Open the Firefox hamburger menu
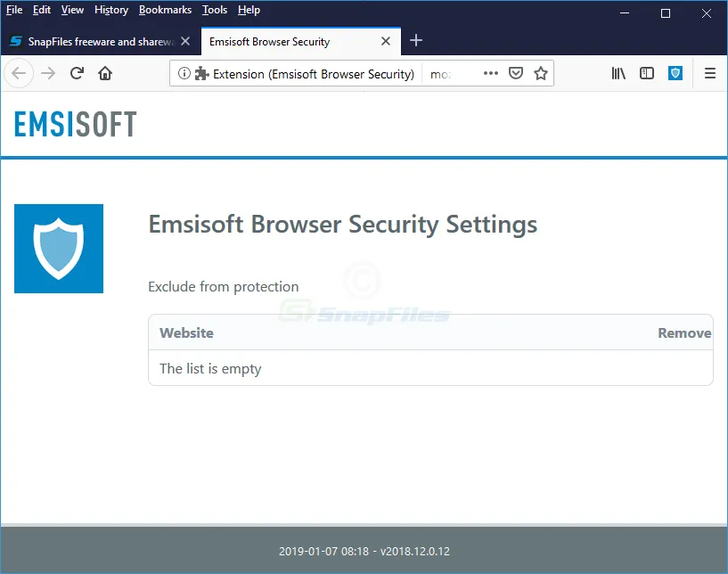728x574 pixels. pos(710,73)
